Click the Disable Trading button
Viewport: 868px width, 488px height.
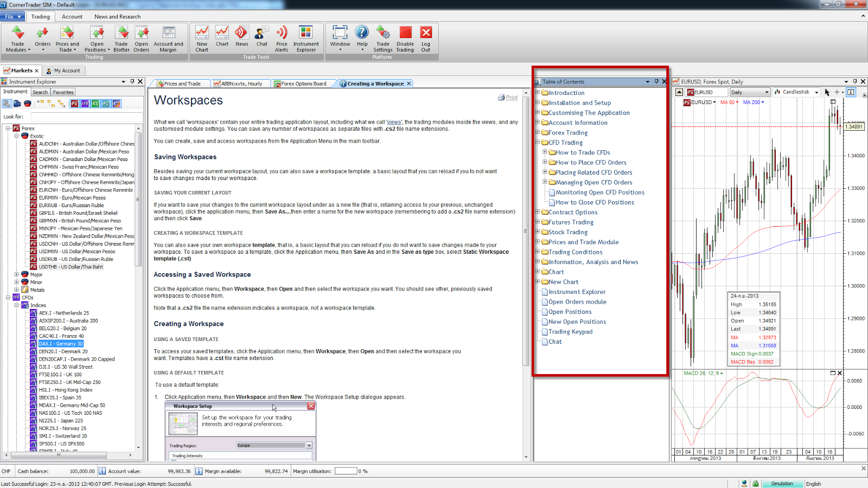click(x=405, y=39)
